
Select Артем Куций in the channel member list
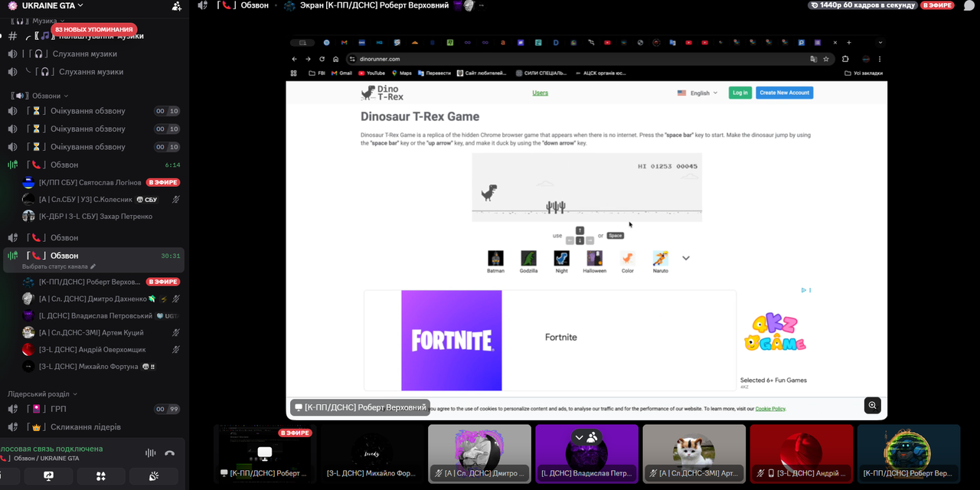91,332
